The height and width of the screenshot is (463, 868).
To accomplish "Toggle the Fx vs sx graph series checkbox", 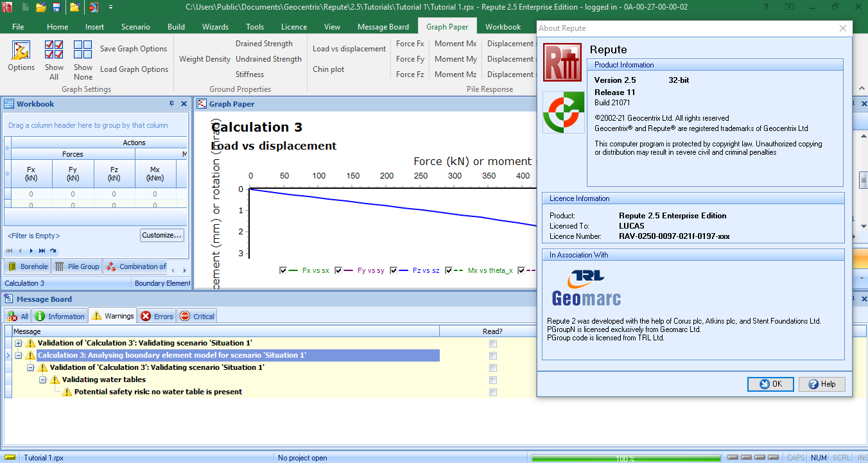I will click(283, 270).
